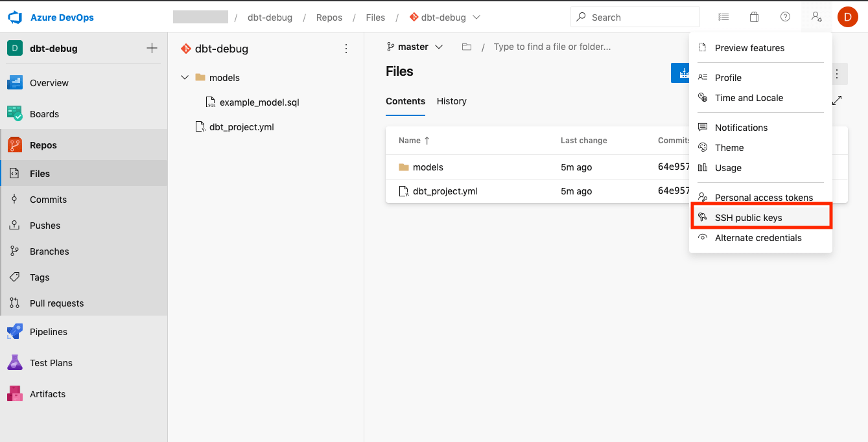
Task: Select Theme from the settings menu
Action: pos(730,147)
